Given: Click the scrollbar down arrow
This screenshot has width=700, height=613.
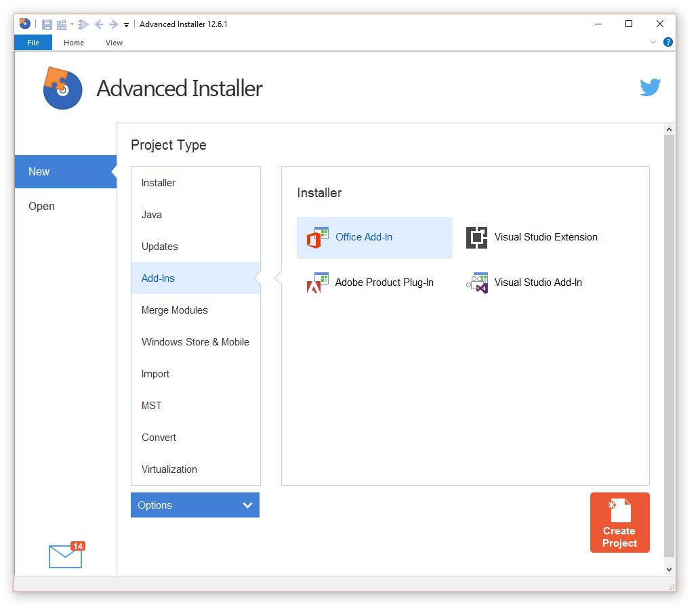Looking at the screenshot, I should (669, 570).
